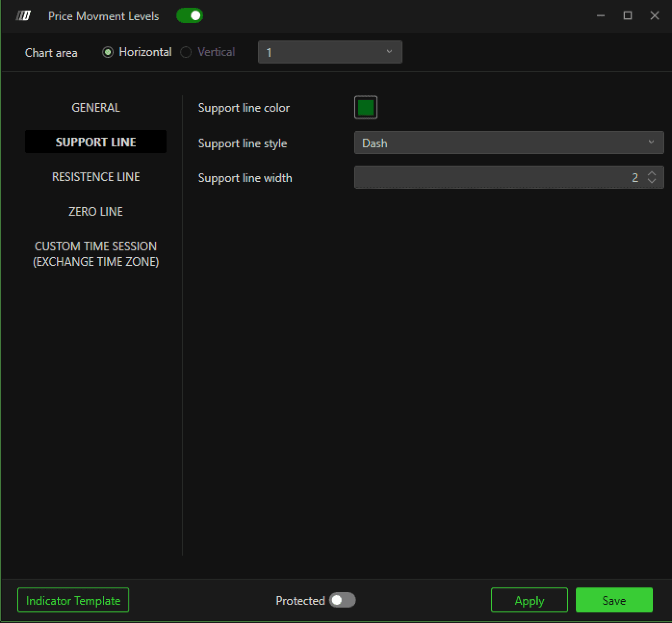The height and width of the screenshot is (623, 672).
Task: Select the Horizontal chart area radio button
Action: click(x=108, y=52)
